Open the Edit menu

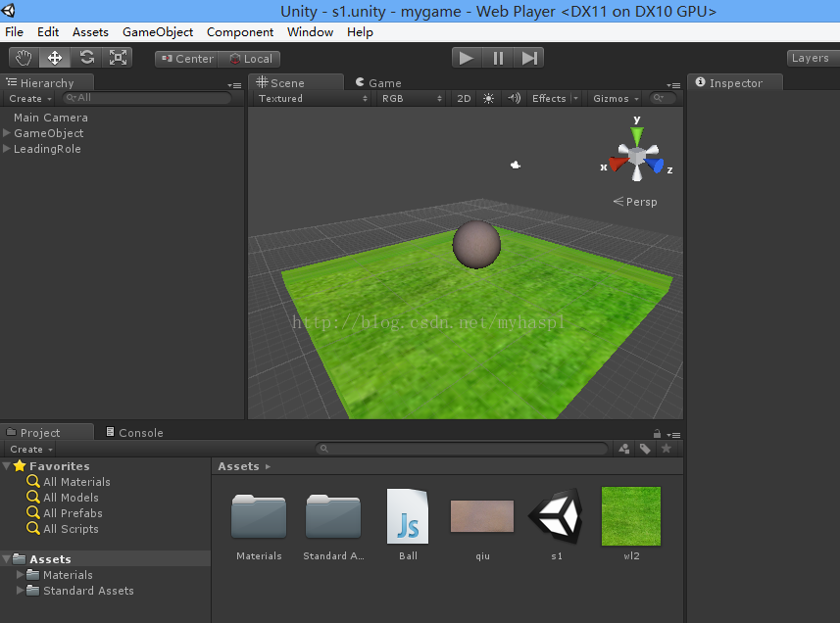[48, 32]
